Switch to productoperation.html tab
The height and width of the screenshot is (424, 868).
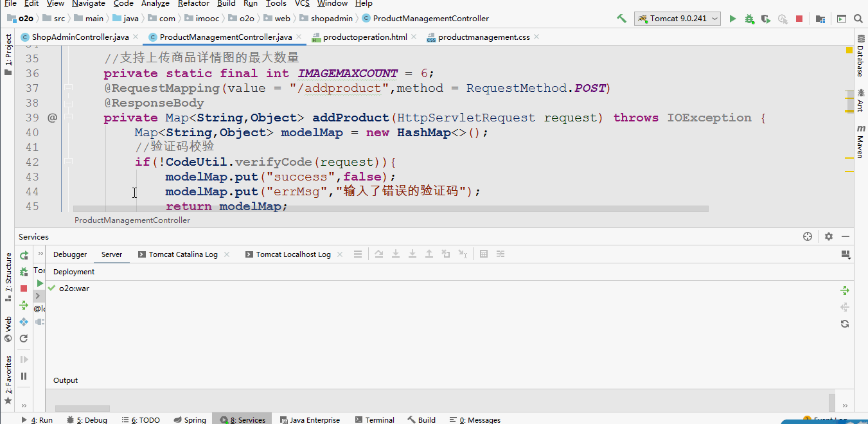(x=364, y=37)
